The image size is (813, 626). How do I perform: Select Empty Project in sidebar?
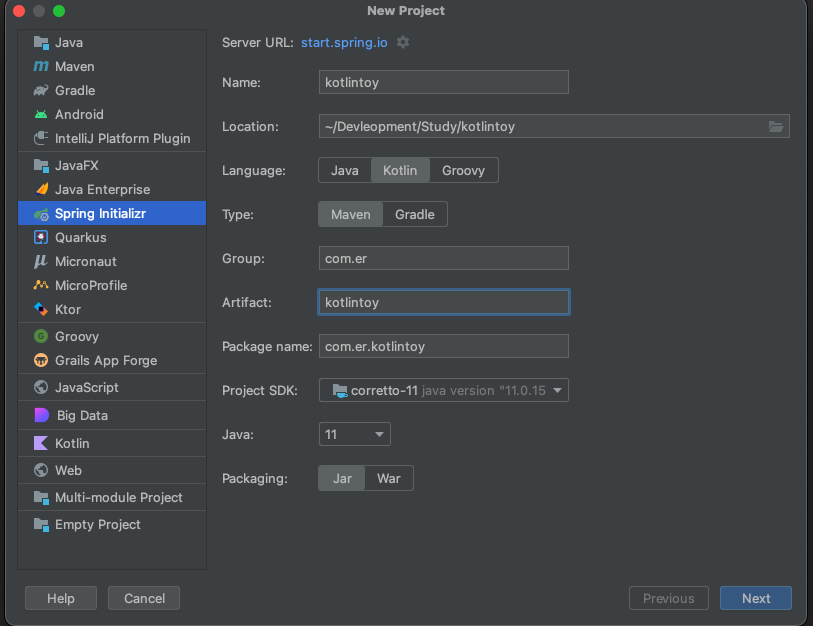112,524
